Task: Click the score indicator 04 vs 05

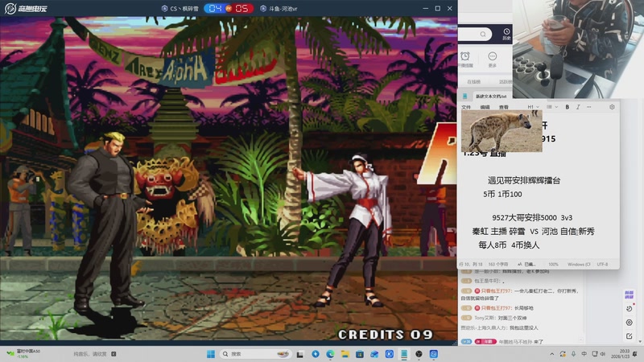Action: coord(229,8)
